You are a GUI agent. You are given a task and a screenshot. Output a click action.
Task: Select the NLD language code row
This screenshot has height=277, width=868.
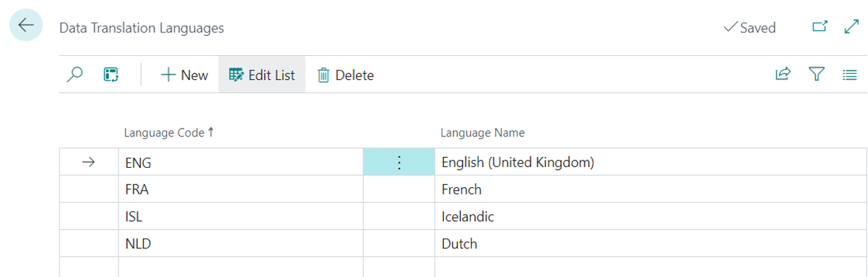point(239,244)
